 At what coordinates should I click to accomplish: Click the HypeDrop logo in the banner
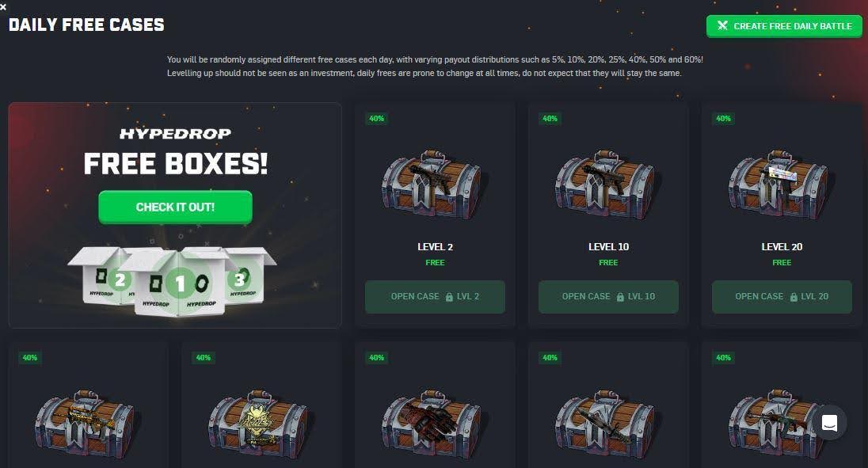pos(175,133)
